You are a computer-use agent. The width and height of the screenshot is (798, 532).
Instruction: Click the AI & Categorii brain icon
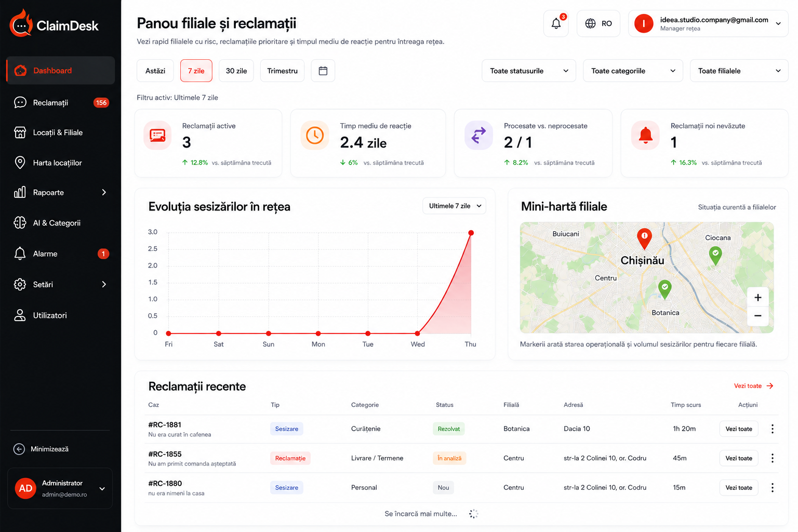[20, 222]
